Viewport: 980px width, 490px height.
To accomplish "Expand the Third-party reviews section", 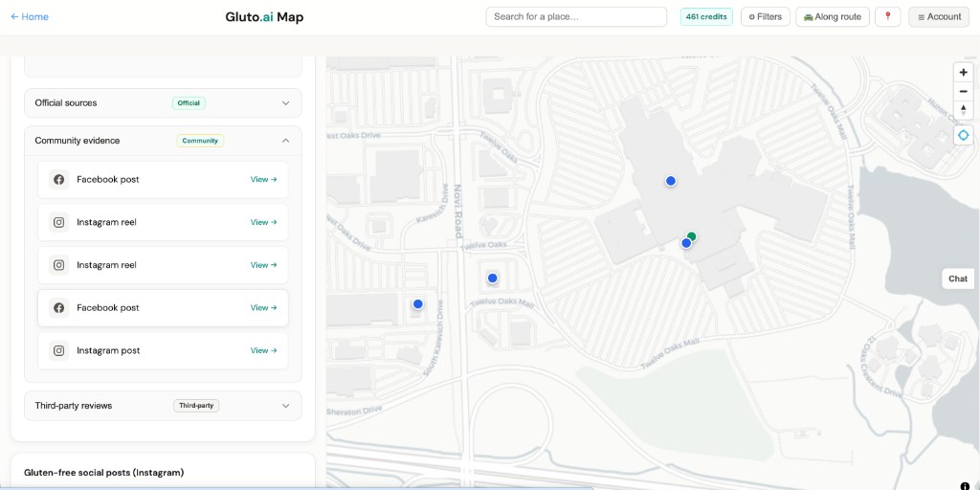I will pos(163,406).
